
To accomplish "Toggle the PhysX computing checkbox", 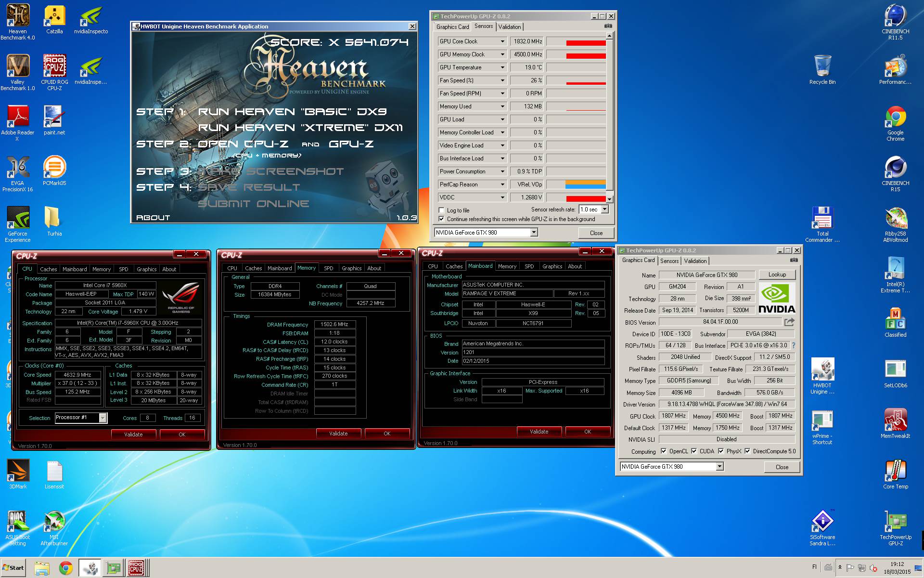I will pos(721,451).
